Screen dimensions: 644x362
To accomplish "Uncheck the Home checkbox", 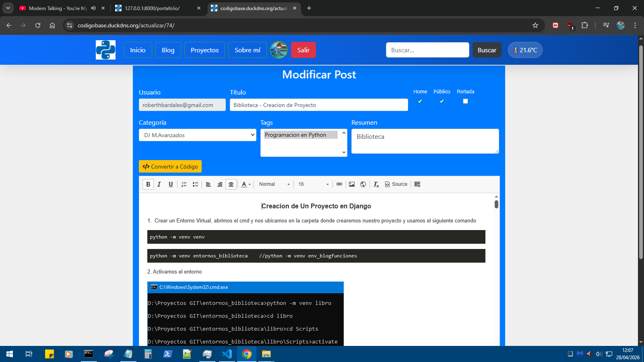I will click(x=420, y=101).
